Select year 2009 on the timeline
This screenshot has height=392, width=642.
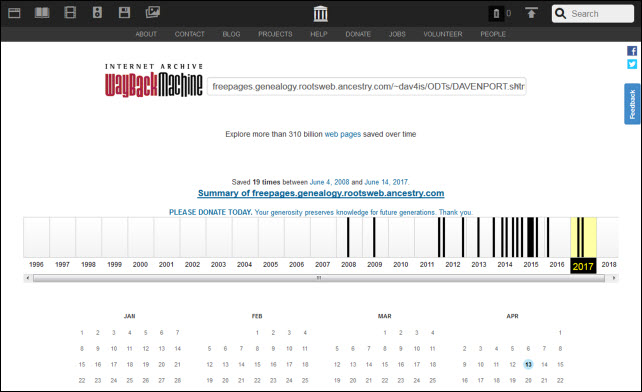pyautogui.click(x=375, y=265)
